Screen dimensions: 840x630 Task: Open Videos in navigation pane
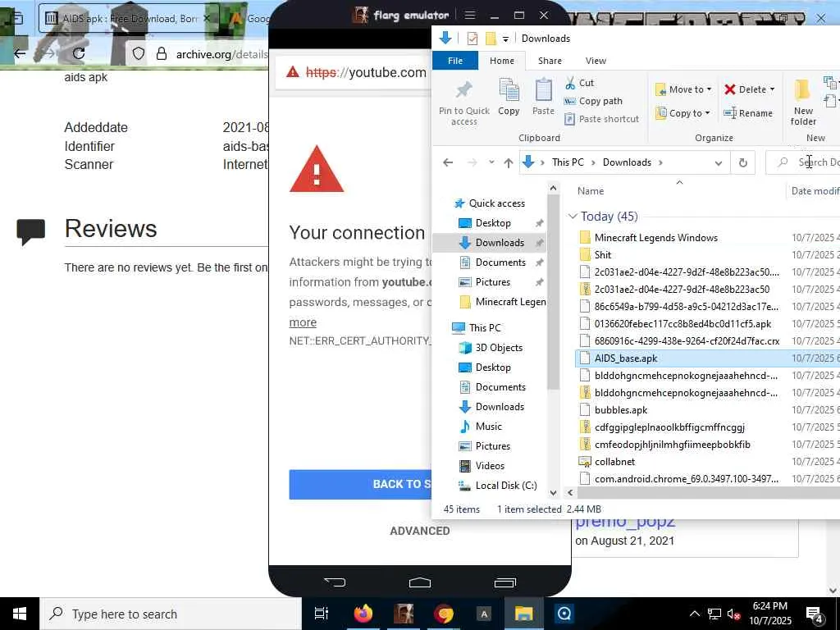[490, 466]
